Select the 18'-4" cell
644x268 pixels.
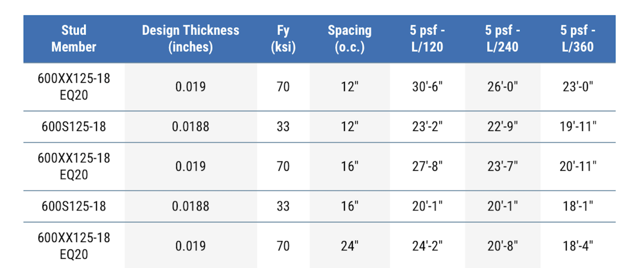578,246
